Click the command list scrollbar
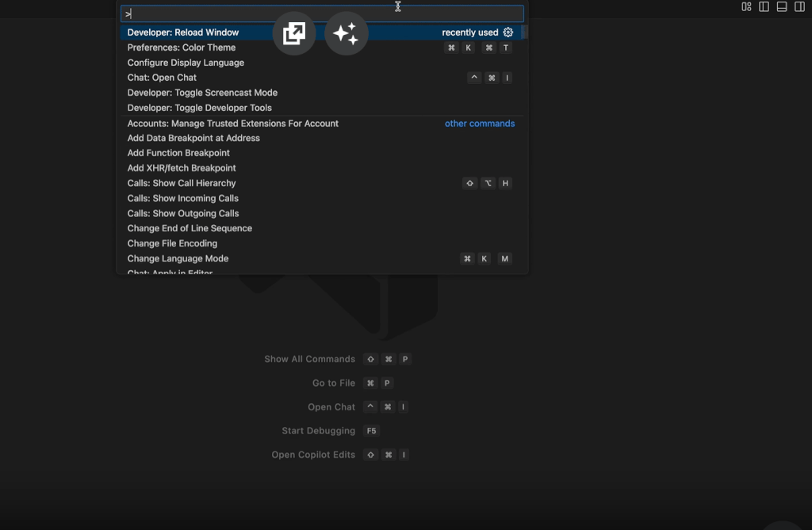 click(x=524, y=32)
